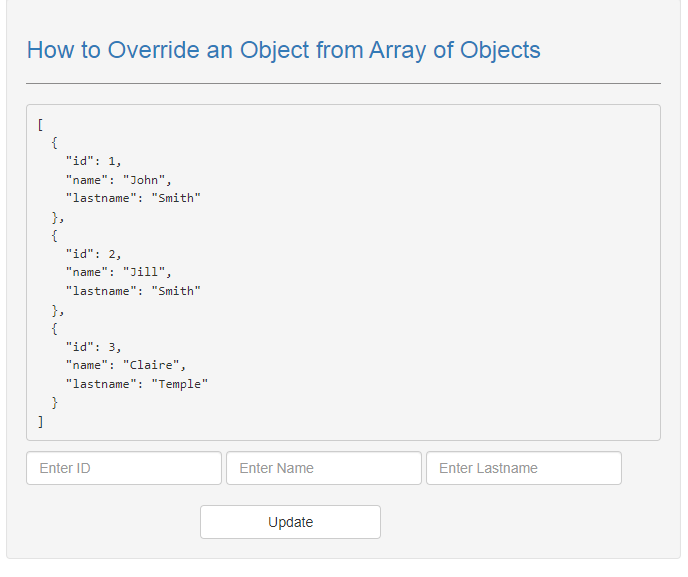
Task: Click the Enter ID input field
Action: (124, 468)
